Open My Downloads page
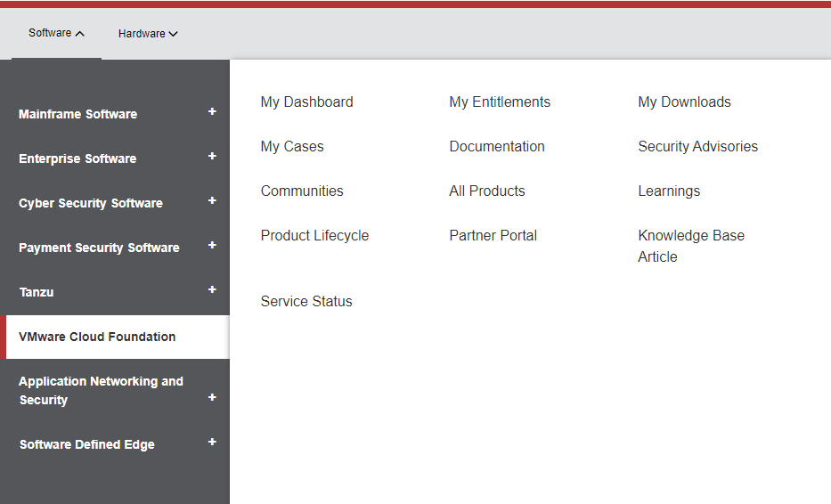831x504 pixels. (x=684, y=102)
